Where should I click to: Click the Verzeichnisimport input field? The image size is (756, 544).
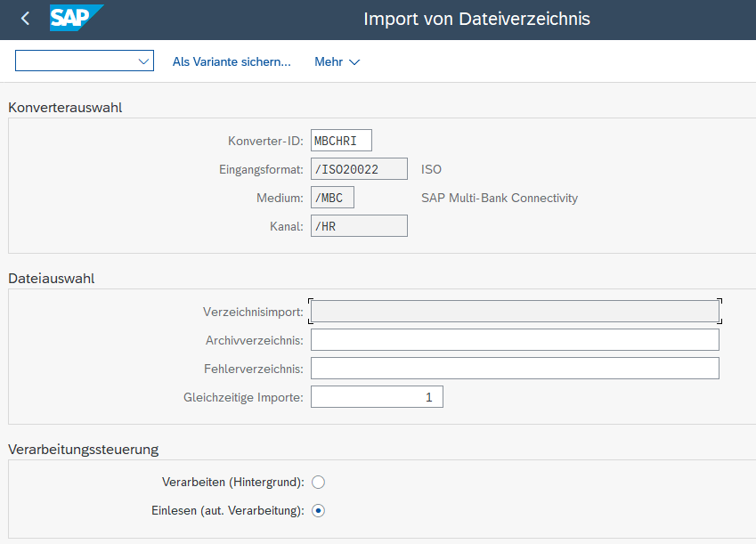coord(515,312)
